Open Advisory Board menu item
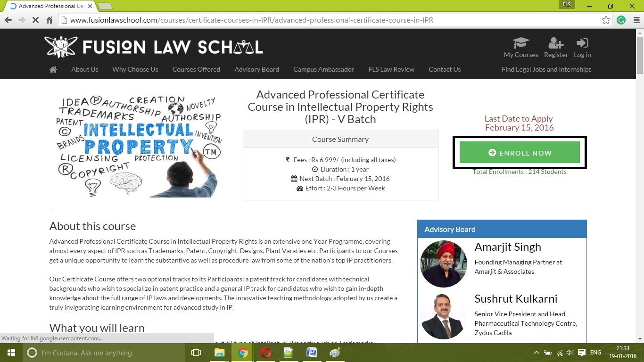The image size is (644, 362). tap(257, 69)
